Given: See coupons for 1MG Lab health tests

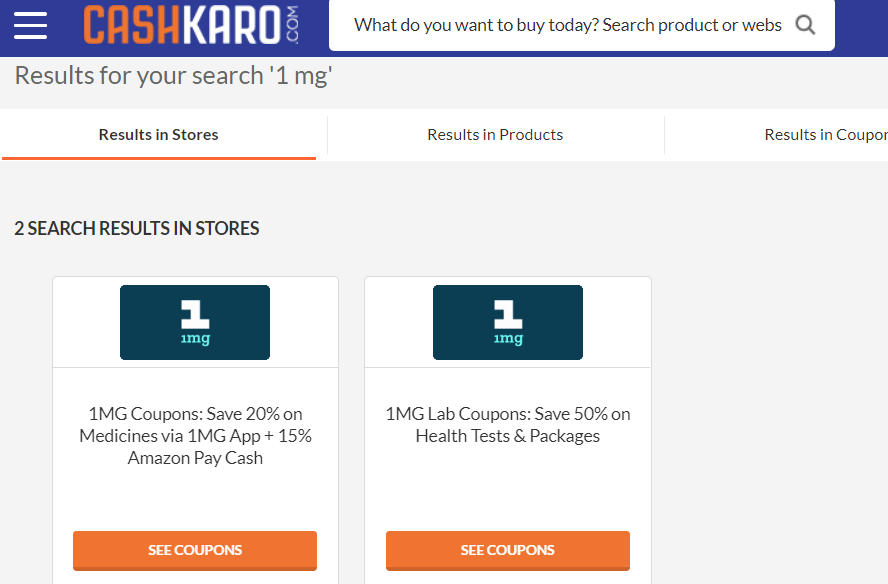Looking at the screenshot, I should pyautogui.click(x=508, y=551).
